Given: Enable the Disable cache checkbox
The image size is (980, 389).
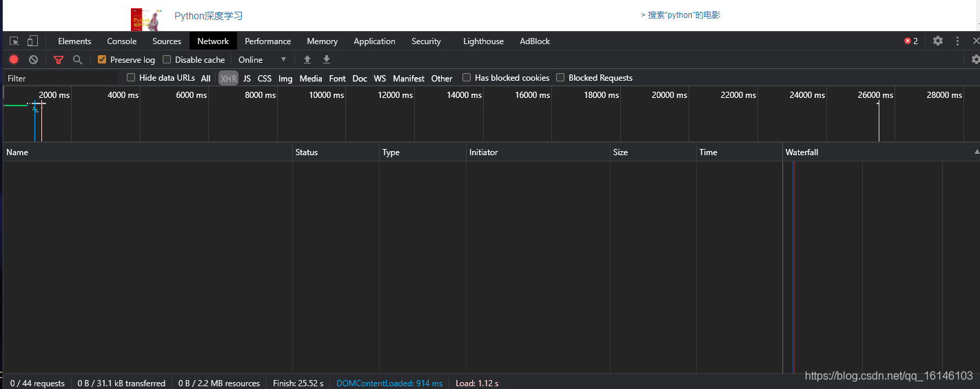Looking at the screenshot, I should coord(167,59).
